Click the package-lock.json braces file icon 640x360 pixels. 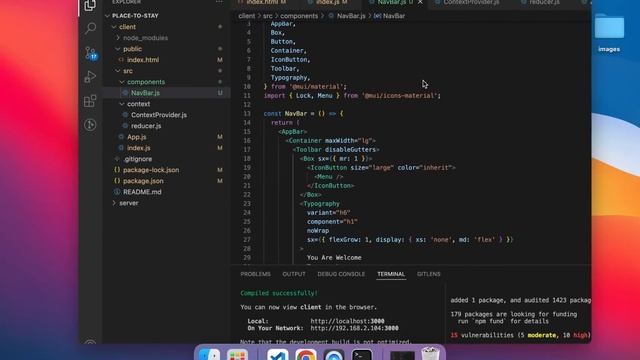coord(117,170)
